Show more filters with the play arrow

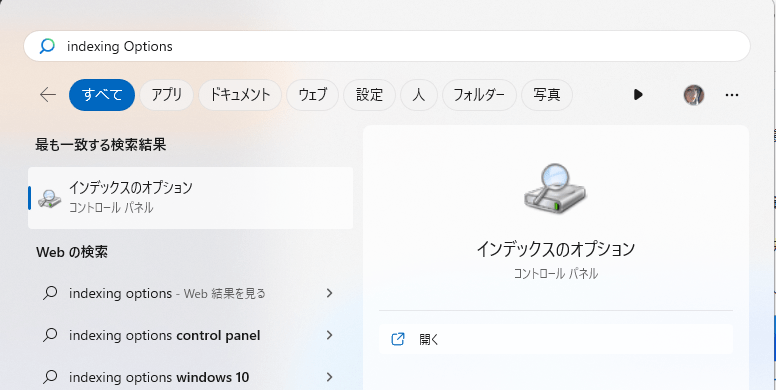pos(638,95)
